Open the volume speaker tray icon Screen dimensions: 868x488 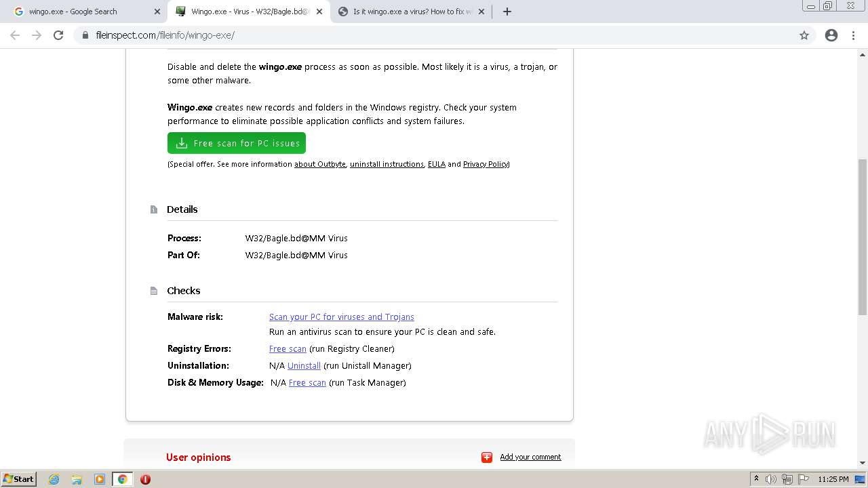[x=771, y=479]
